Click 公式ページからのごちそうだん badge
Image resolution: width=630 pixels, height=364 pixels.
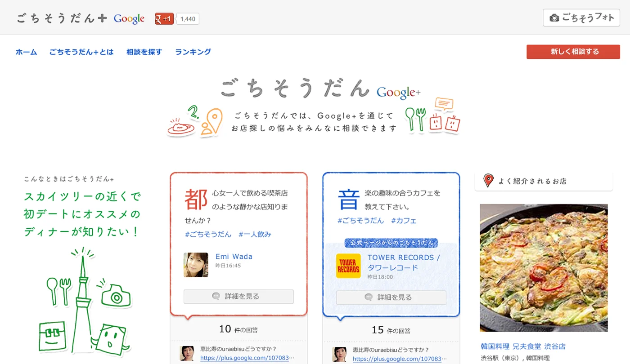[391, 243]
